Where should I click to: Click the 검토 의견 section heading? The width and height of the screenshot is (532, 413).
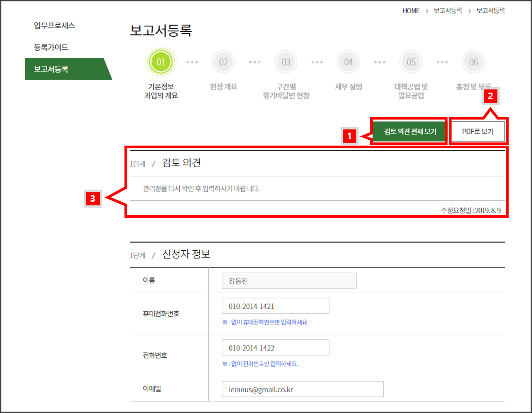(x=182, y=163)
